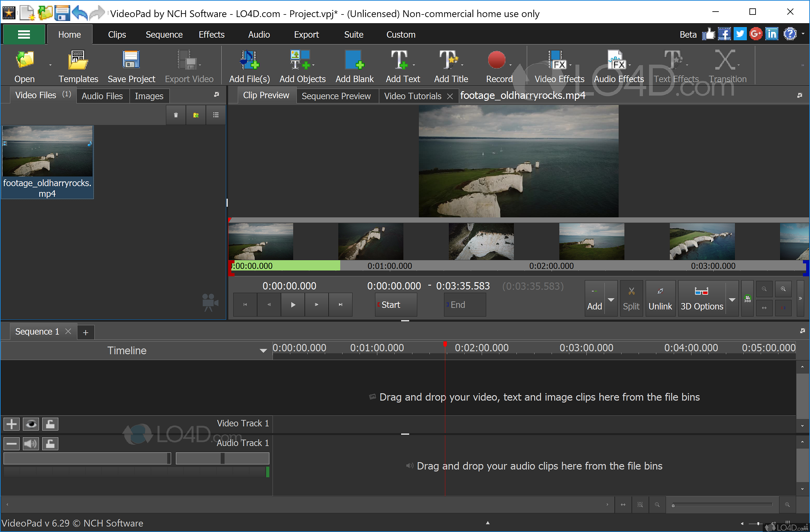This screenshot has width=810, height=532.
Task: Toggle the Video Track 1 lock
Action: 50,424
